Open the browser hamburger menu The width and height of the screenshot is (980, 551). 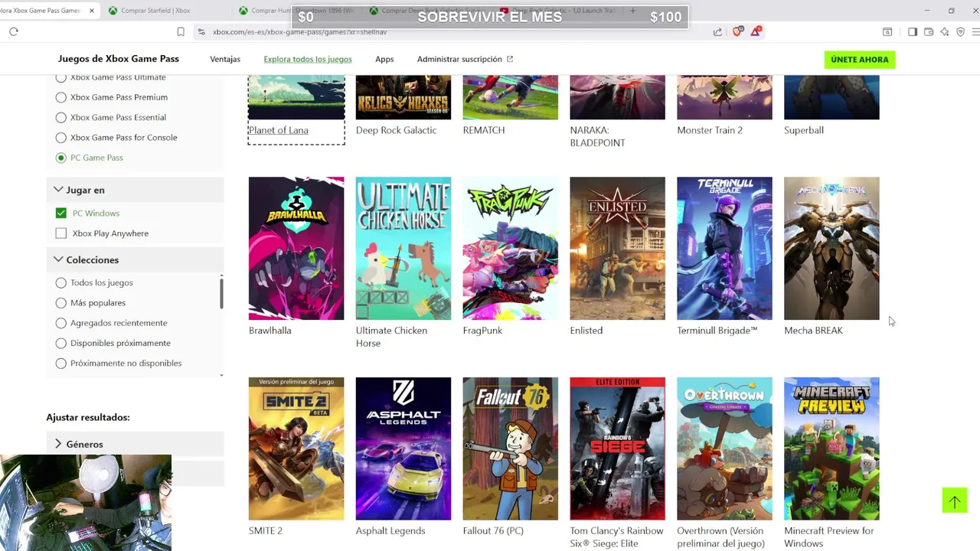[975, 31]
